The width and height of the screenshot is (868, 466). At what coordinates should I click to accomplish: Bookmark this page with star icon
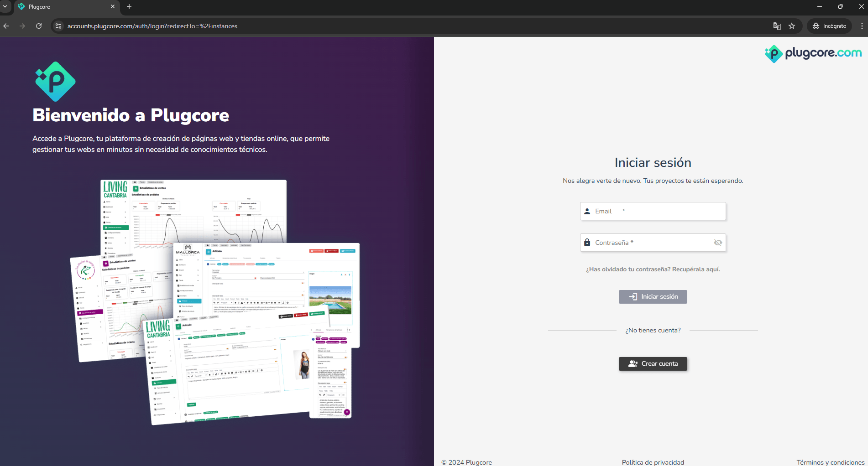(x=792, y=26)
